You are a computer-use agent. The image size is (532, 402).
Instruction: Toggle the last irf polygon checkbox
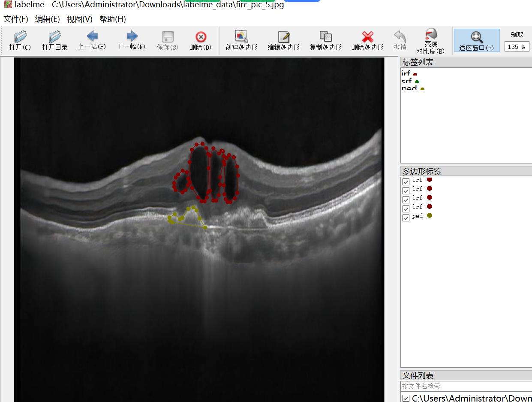coord(406,209)
